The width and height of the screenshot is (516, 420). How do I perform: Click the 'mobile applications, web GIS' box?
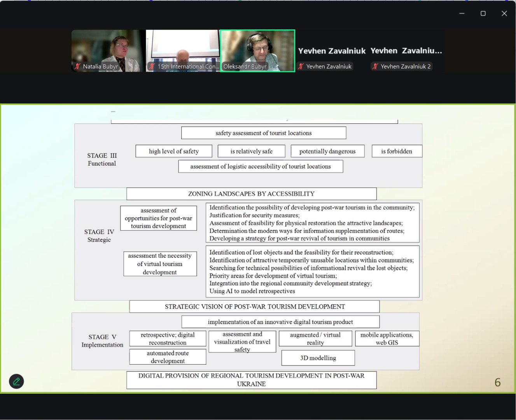click(387, 338)
